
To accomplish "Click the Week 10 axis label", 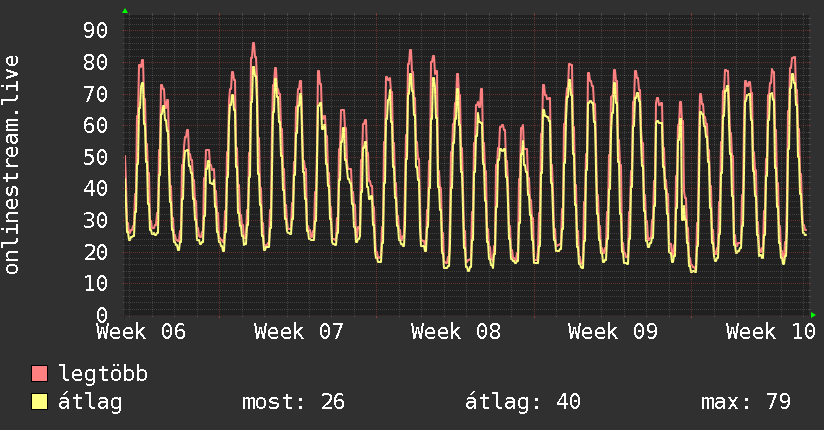I will [x=770, y=332].
